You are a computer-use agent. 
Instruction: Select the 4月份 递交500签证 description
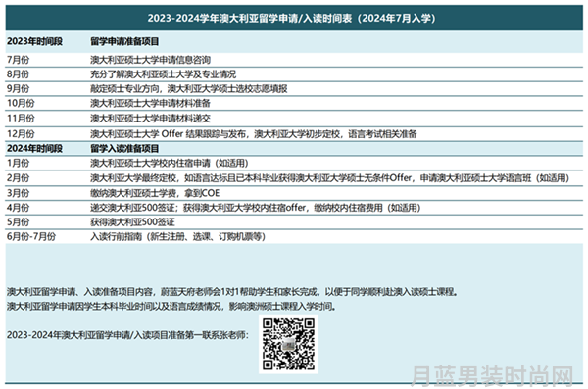[x=256, y=208]
